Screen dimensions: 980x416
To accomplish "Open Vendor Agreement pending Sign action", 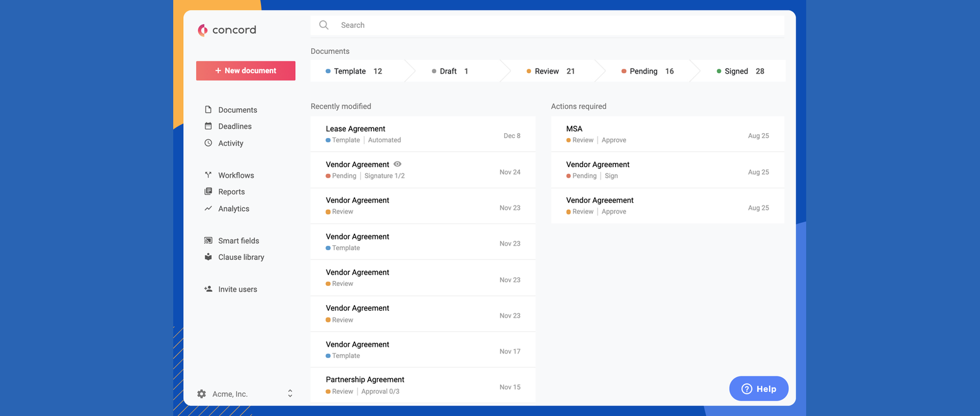I will pyautogui.click(x=668, y=170).
